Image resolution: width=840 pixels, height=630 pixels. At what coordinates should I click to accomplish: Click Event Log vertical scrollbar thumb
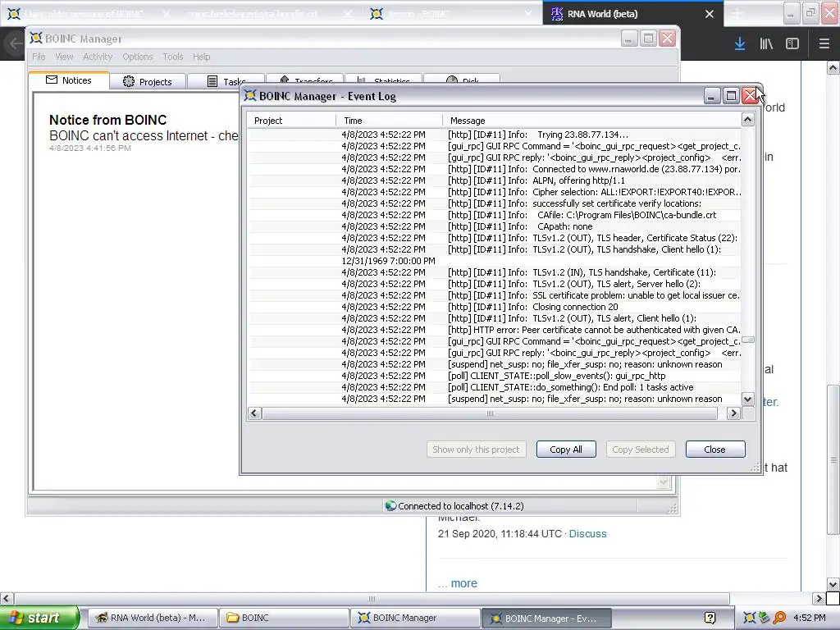click(x=748, y=340)
